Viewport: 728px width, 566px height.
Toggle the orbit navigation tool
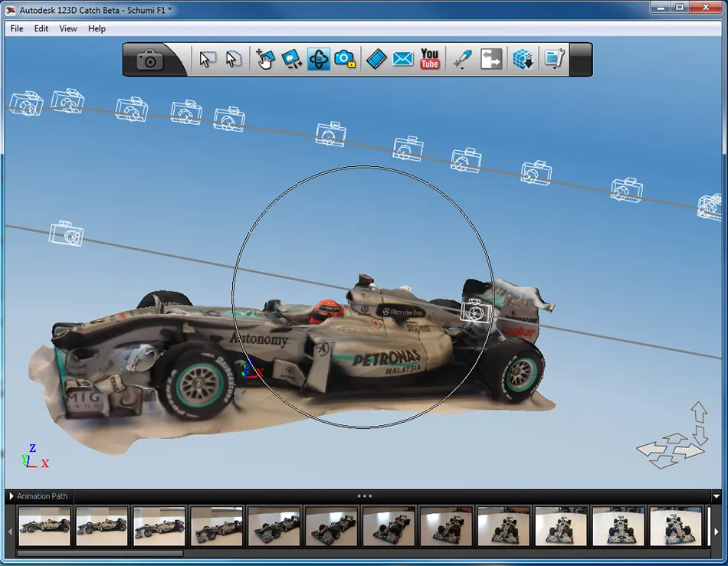[319, 60]
